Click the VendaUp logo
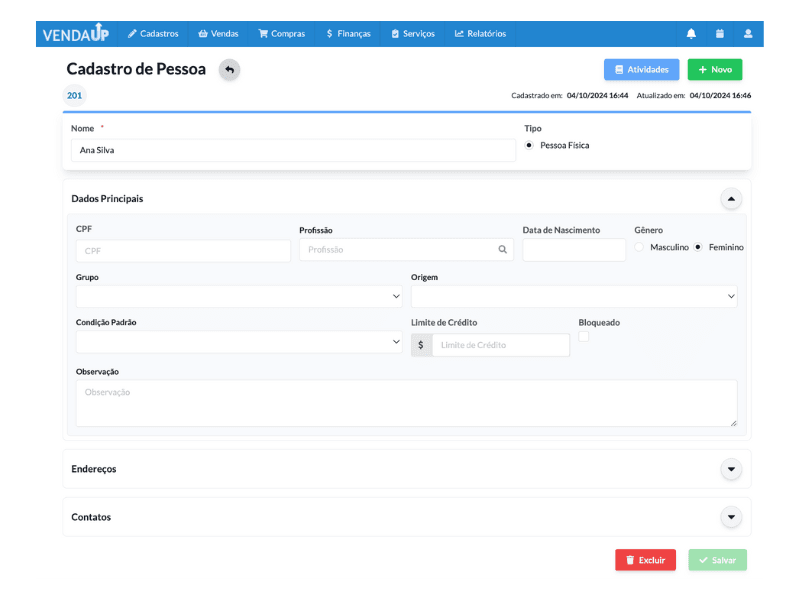This screenshot has width=800, height=600. 76,34
